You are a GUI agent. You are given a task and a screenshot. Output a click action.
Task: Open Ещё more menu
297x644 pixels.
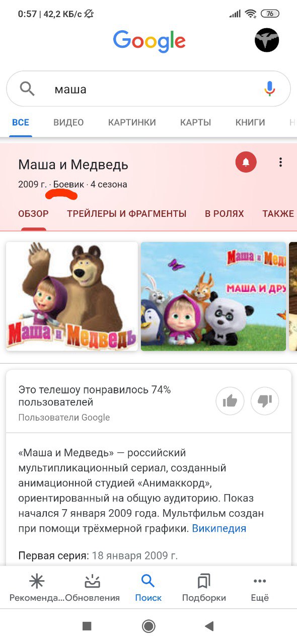tap(260, 588)
